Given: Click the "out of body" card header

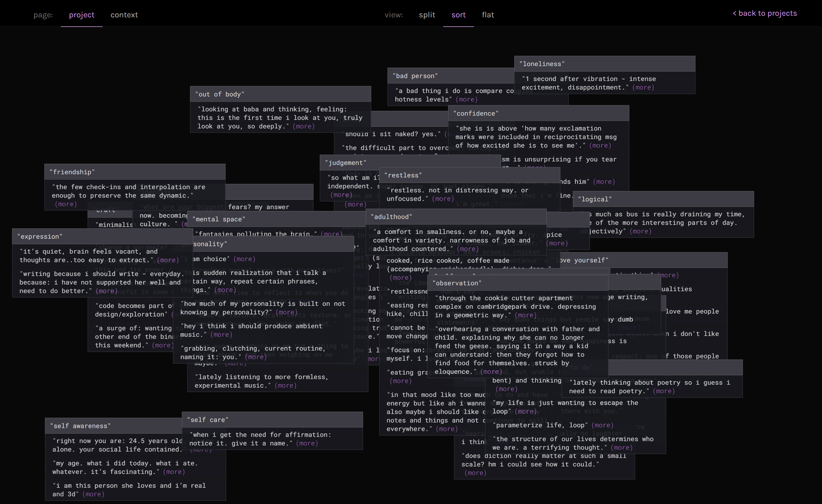Looking at the screenshot, I should [x=280, y=94].
